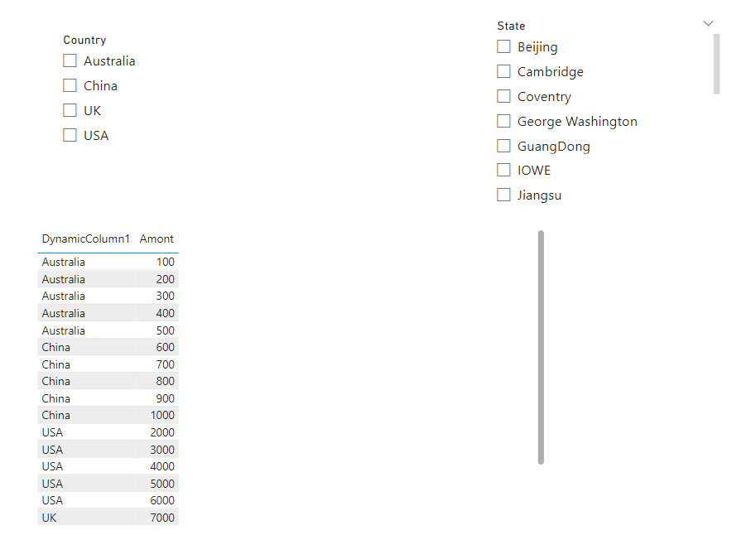Click the amount 5000 cell
The width and height of the screenshot is (756, 535).
(162, 484)
